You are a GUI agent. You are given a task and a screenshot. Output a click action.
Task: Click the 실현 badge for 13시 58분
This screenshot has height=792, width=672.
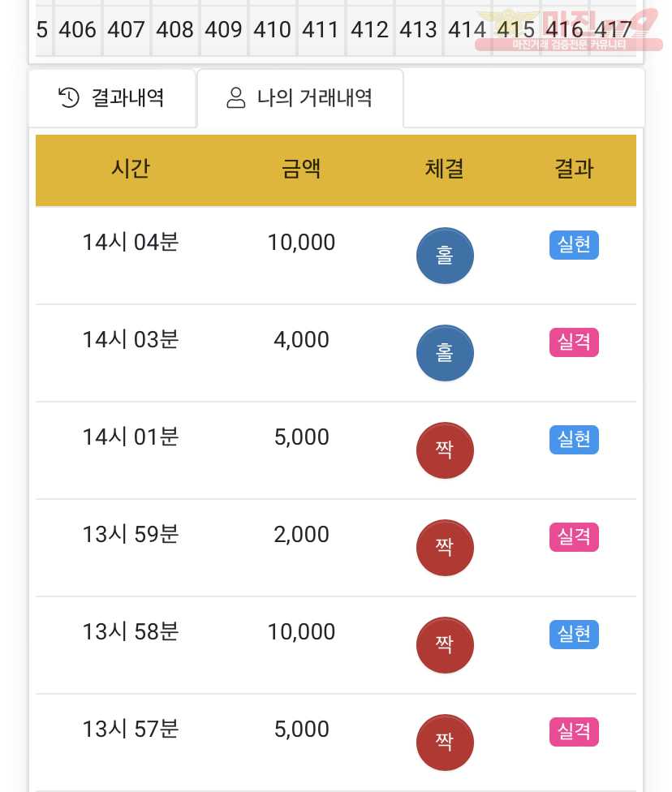coord(574,635)
